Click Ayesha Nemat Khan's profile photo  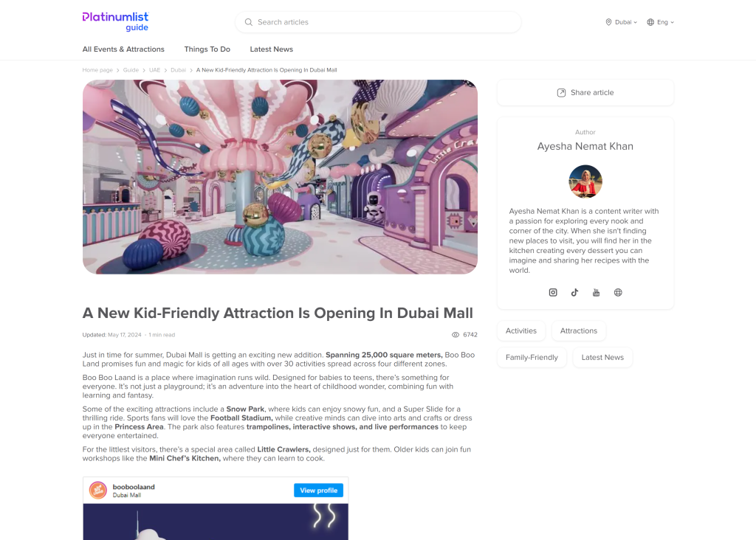(585, 181)
